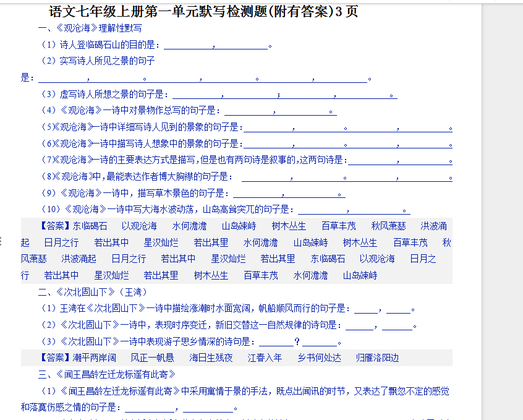Image resolution: width=523 pixels, height=420 pixels.
Task: Click 【答案】 label before 潮平两岸阔
Action: tap(55, 358)
